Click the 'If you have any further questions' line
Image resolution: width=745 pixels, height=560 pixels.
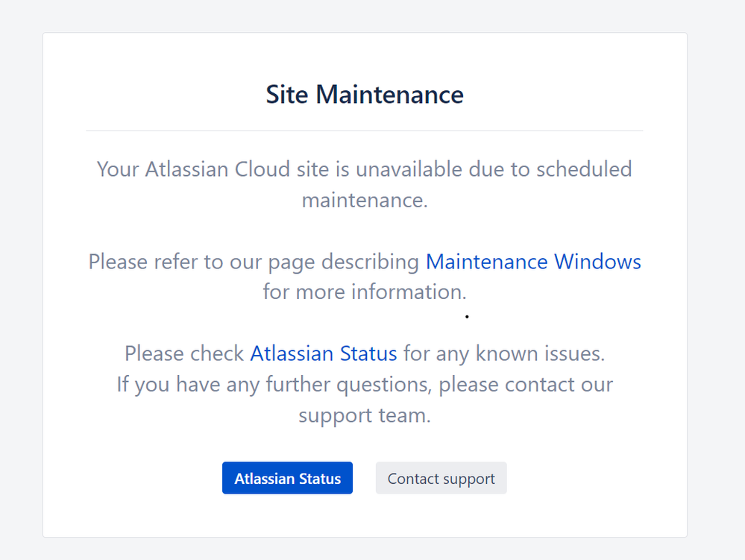coord(365,384)
